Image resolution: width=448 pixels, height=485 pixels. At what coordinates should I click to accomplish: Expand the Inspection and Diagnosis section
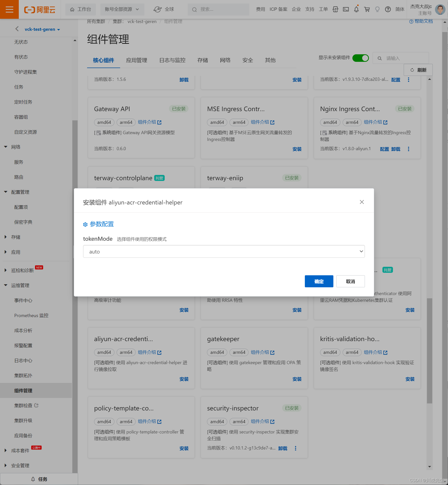pyautogui.click(x=6, y=270)
